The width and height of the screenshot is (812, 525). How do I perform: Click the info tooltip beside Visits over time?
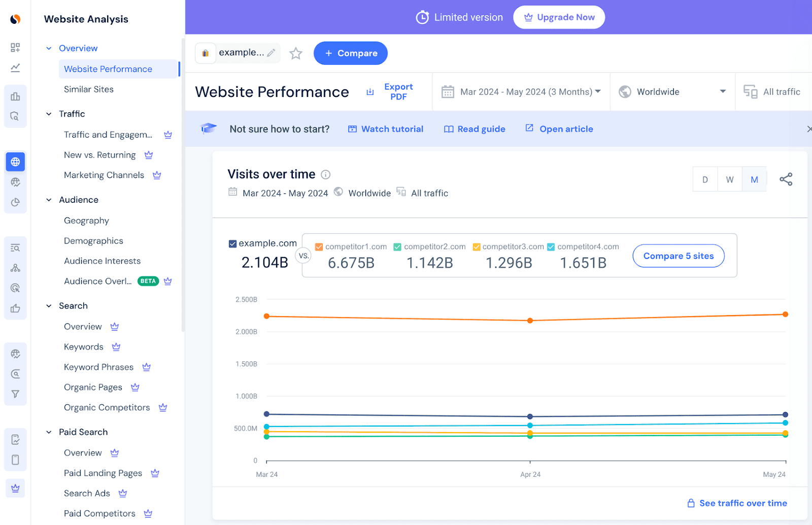[325, 174]
